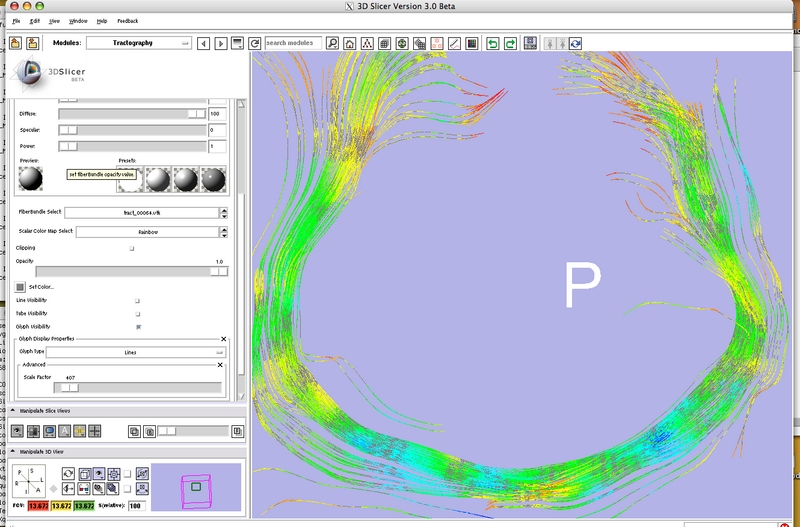Enable the Clipping checkbox
This screenshot has width=800, height=527.
(x=132, y=248)
